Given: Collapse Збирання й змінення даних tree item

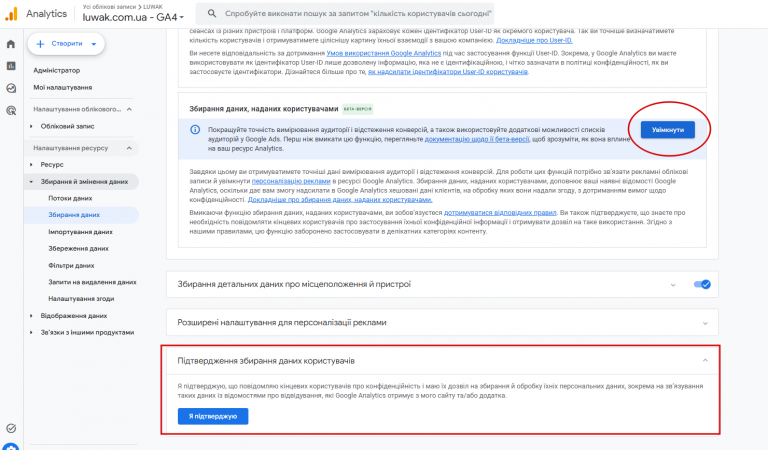Looking at the screenshot, I should [x=31, y=182].
